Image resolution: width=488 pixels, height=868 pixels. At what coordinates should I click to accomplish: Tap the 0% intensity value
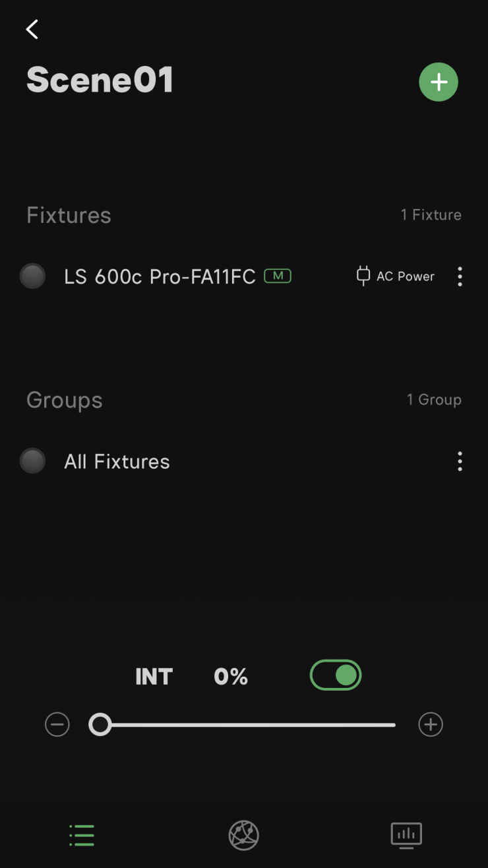point(231,677)
